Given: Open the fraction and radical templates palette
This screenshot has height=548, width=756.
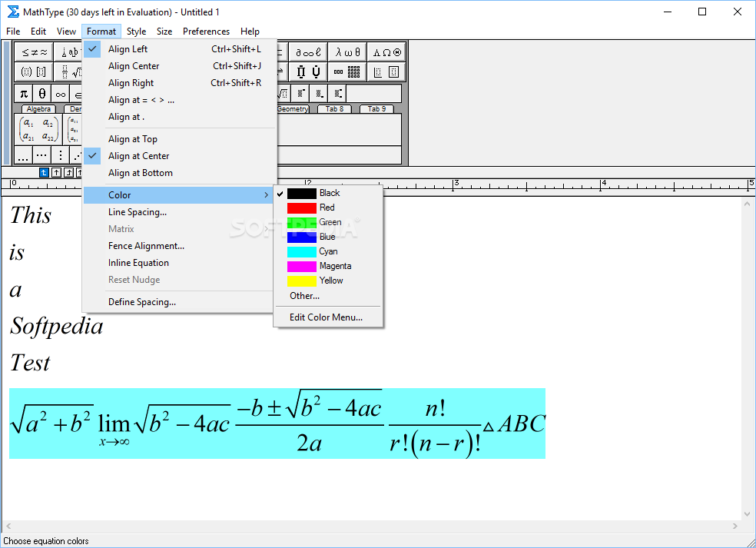Looking at the screenshot, I should [68, 72].
